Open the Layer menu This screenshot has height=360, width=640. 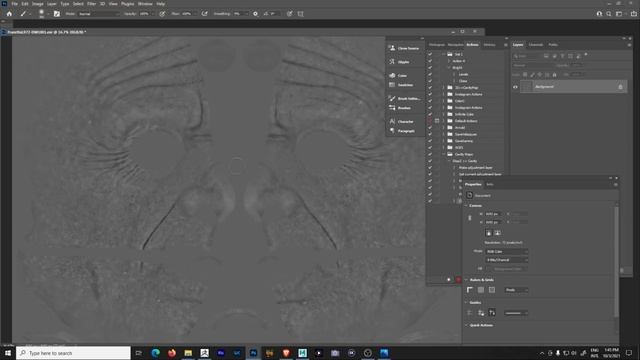(52, 4)
